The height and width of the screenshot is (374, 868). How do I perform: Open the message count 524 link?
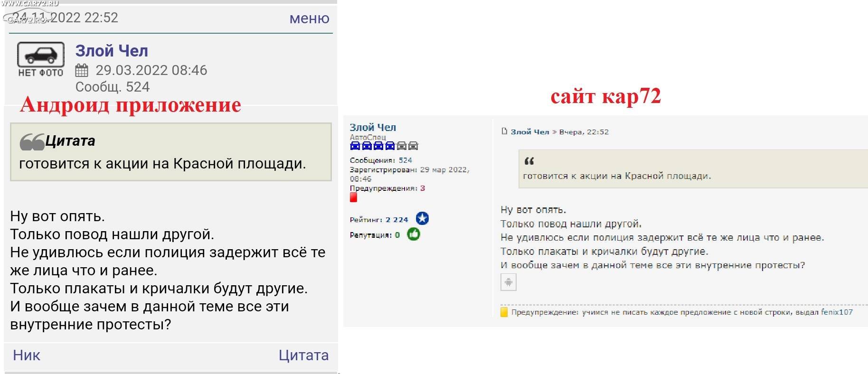405,160
